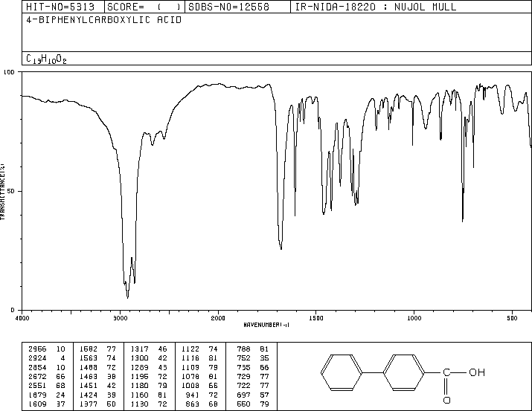Select the 1160 peak entry in table
532x411 pixels.
click(x=149, y=395)
